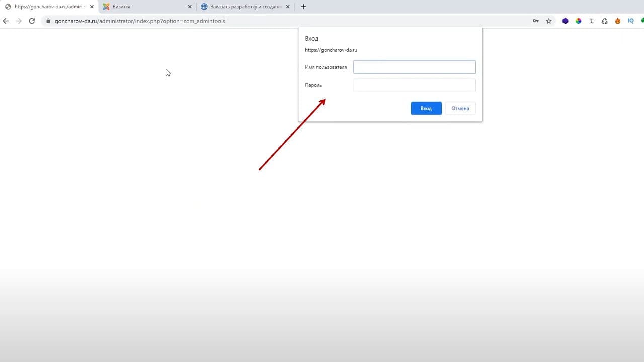
Task: Click the address bar URL
Action: 140,21
